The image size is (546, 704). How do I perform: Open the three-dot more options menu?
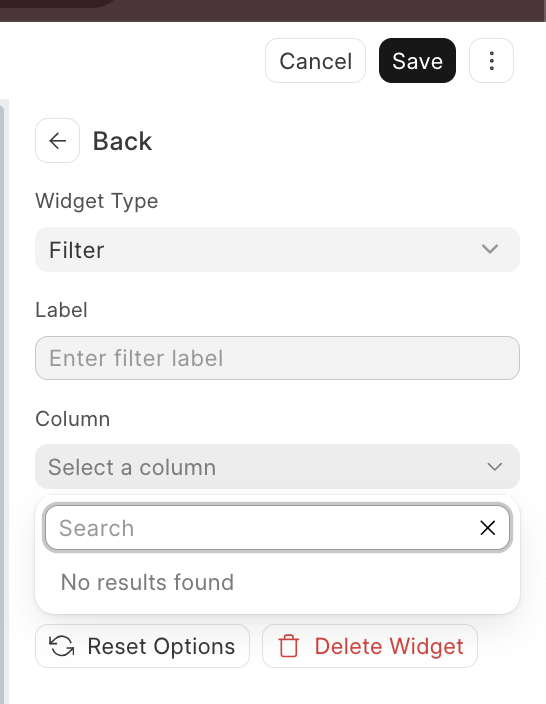491,61
